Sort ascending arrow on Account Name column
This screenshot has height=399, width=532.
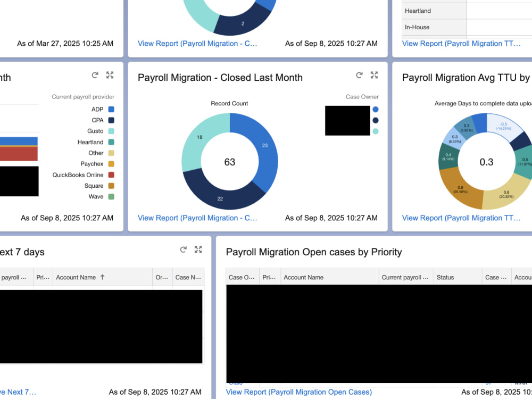103,277
